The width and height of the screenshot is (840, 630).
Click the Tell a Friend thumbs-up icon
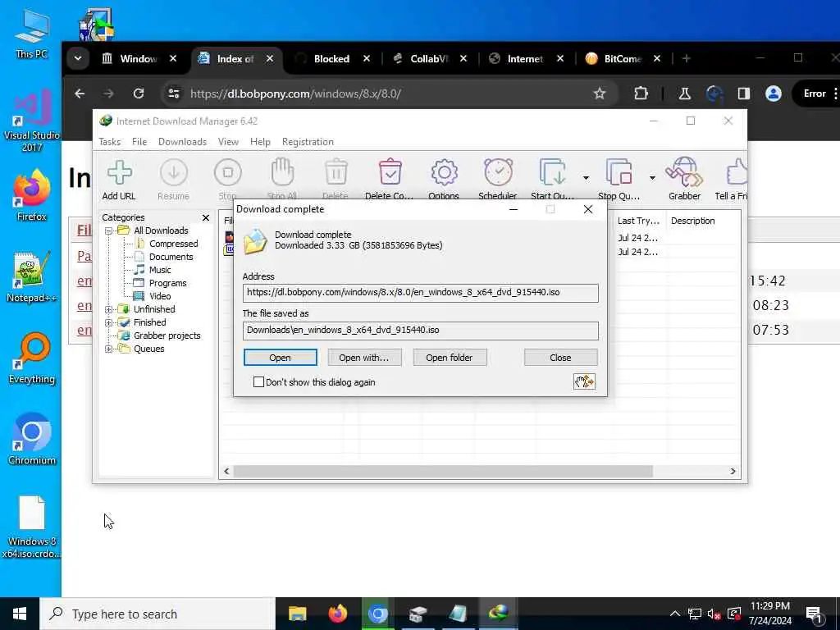point(737,172)
